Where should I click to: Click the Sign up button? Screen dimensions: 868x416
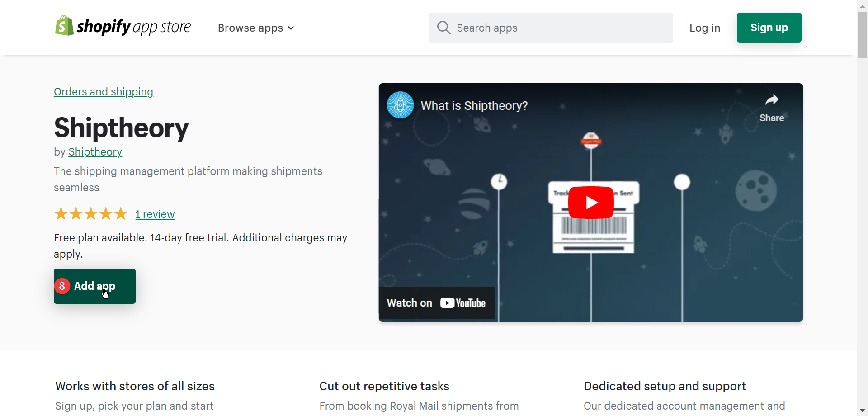[769, 28]
